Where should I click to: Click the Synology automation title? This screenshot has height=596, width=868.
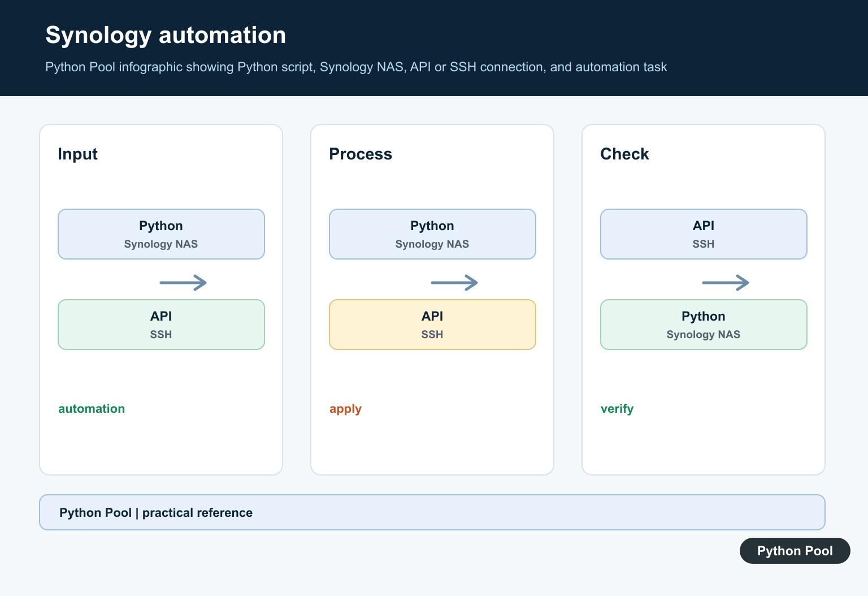coord(166,35)
